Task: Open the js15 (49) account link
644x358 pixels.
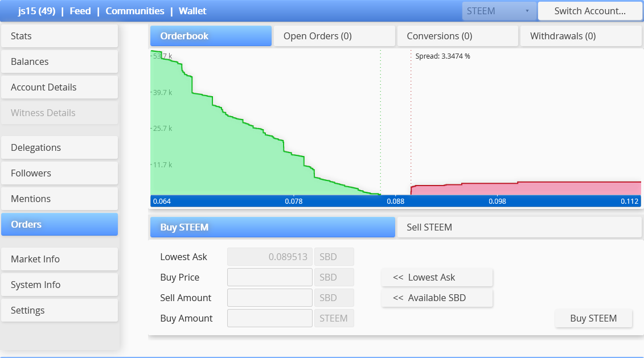Action: click(36, 11)
